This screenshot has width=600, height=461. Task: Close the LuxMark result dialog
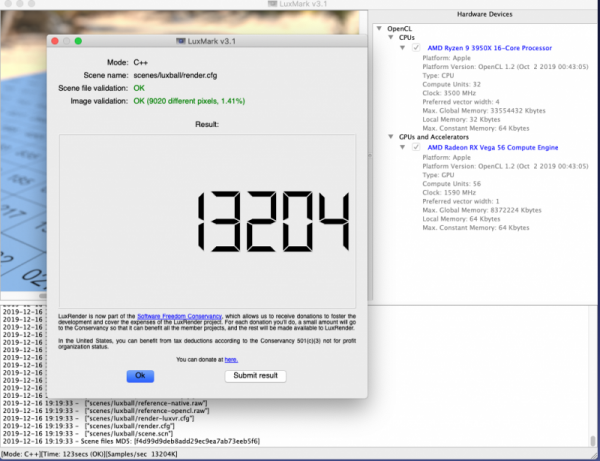pyautogui.click(x=55, y=41)
